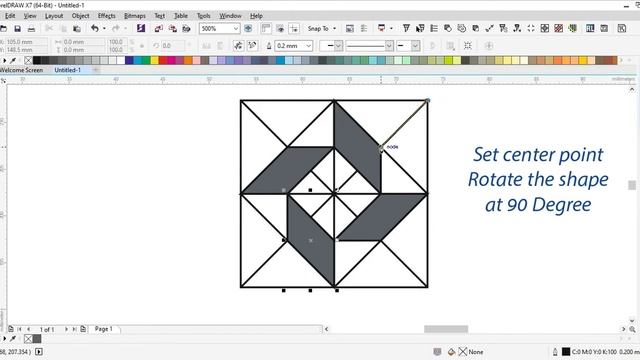Open the line style dropdown
Image resolution: width=640 pixels, height=360 pixels.
389,46
